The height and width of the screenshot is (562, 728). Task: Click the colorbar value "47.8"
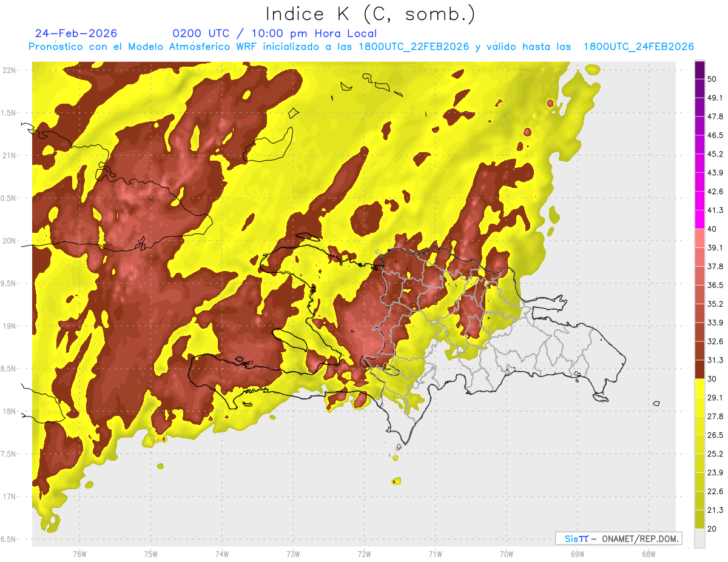coord(715,116)
